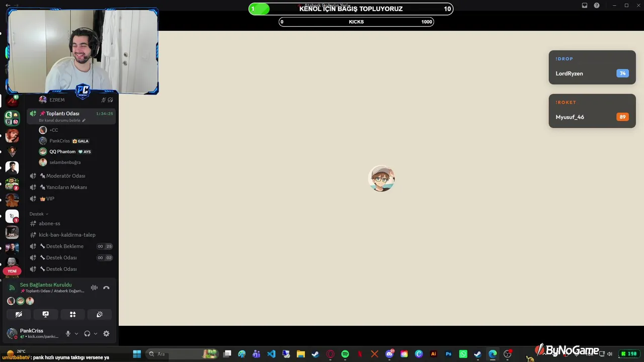Open Photoshop from the taskbar

[448, 354]
